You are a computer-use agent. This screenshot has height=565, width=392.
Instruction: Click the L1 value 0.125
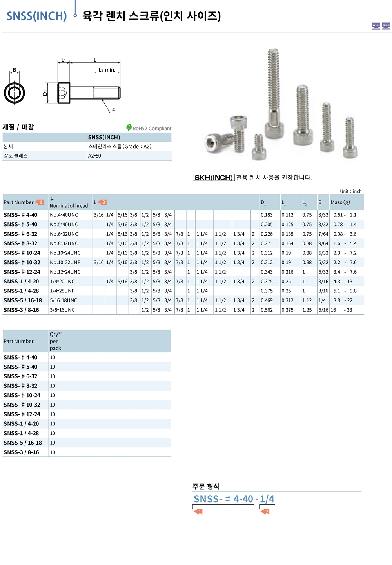pyautogui.click(x=287, y=224)
